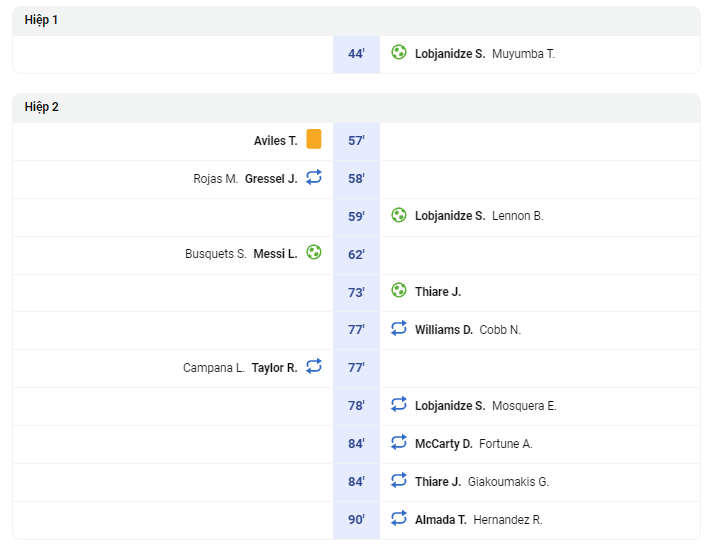Open player Messi L.
The height and width of the screenshot is (547, 718).
tap(275, 254)
